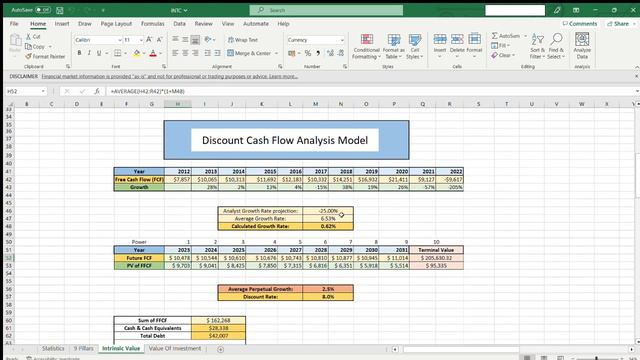Viewport: 640px width, 360px height.
Task: Switch to the Insert ribbon tab
Action: coord(62,24)
